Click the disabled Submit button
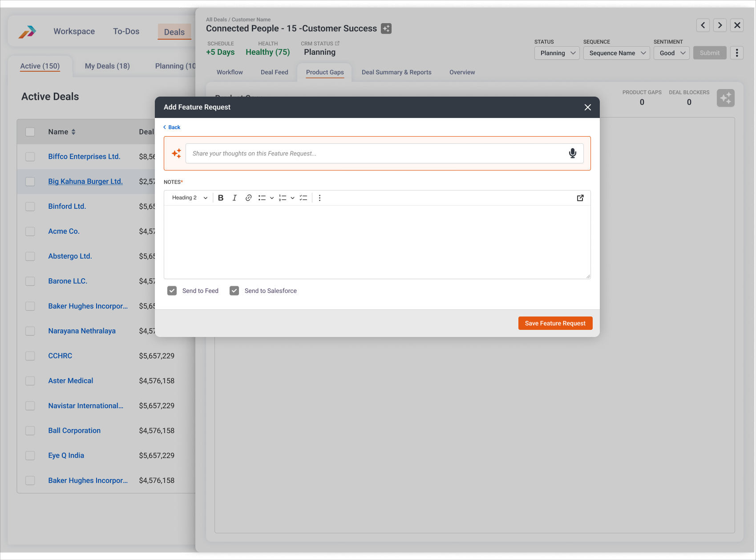 710,53
